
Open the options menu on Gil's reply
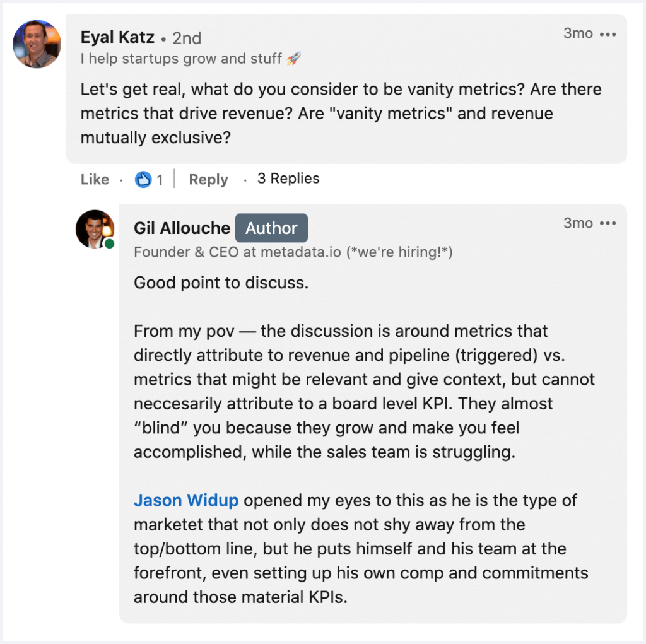(x=608, y=223)
